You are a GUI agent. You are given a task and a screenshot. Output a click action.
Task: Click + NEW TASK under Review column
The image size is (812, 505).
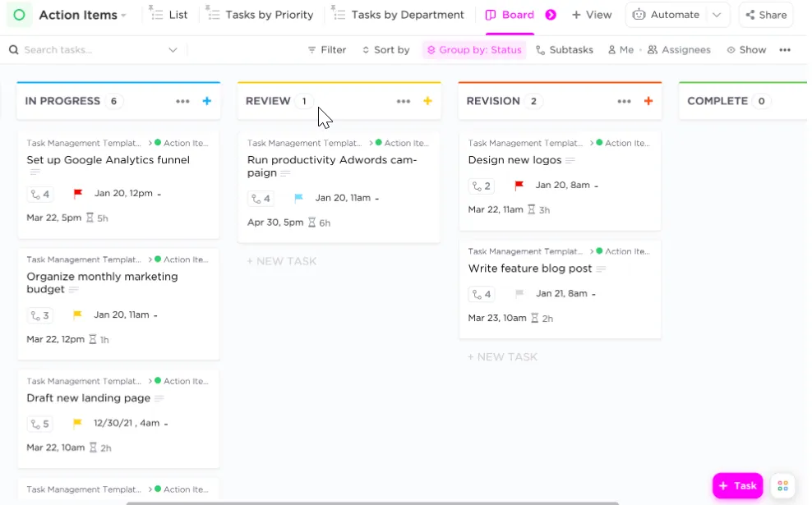[x=282, y=261]
